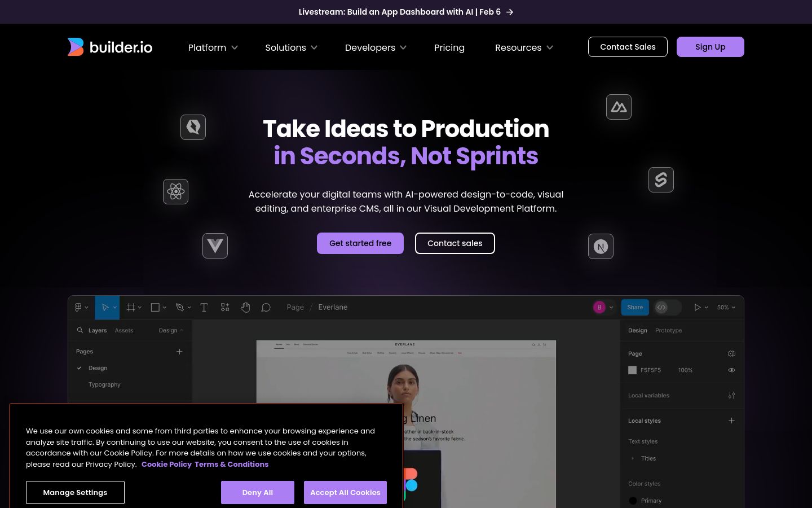This screenshot has height=508, width=812.
Task: Click the Page breadcrumb
Action: click(x=295, y=307)
